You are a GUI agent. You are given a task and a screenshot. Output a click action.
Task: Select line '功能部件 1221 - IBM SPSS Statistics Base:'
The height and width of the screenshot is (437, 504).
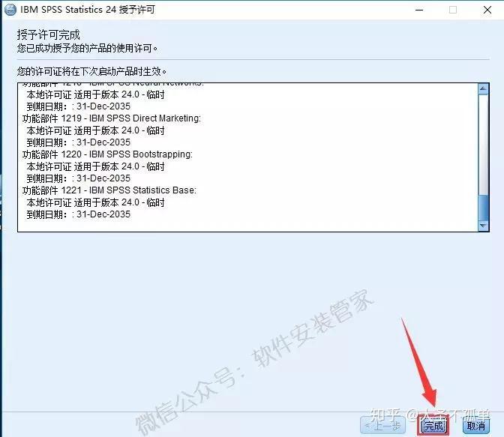[x=109, y=190]
